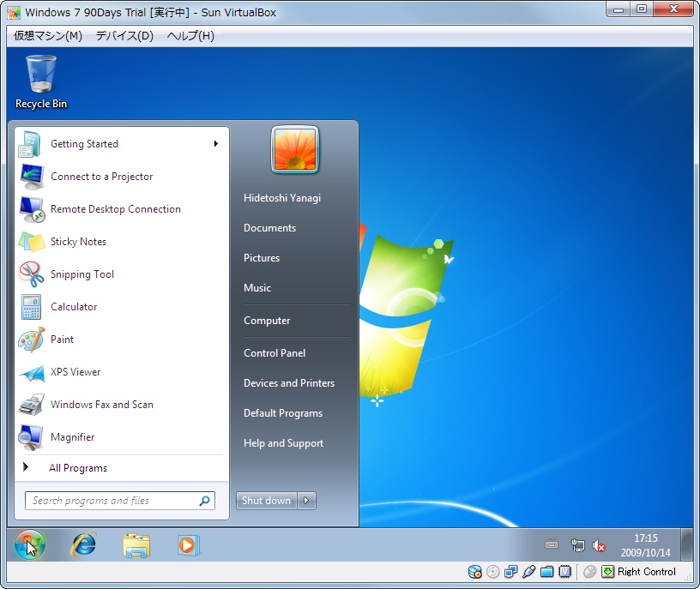Launch Windows Media Player from the taskbar
Viewport: 700px width, 589px height.
[189, 544]
